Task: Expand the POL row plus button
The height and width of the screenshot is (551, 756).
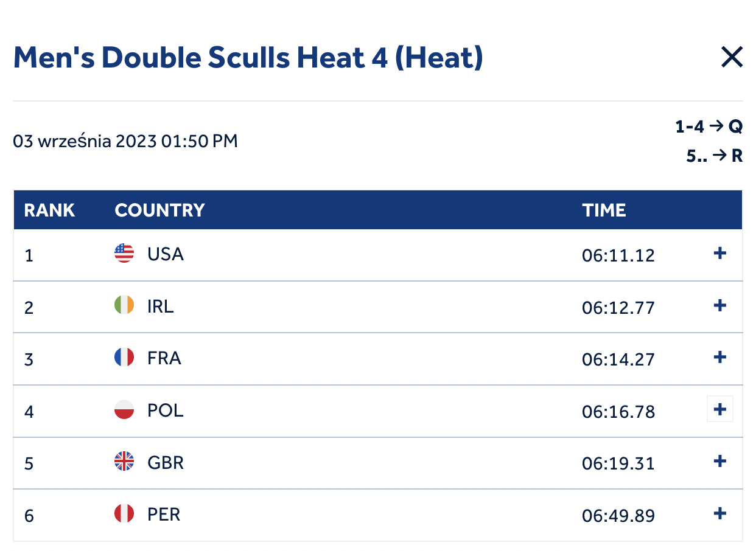Action: (x=720, y=409)
